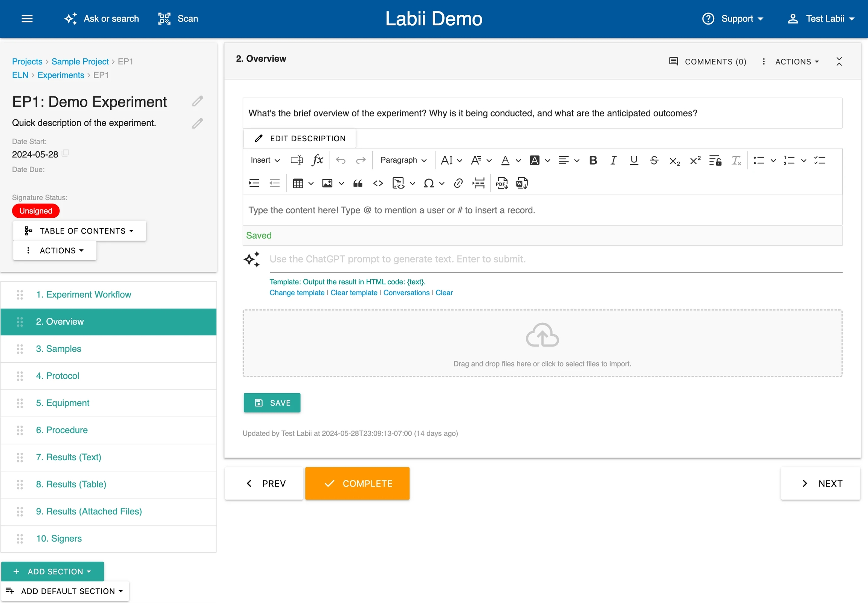Click the pencil icon next to experiment title
The height and width of the screenshot is (603, 868).
coord(197,101)
